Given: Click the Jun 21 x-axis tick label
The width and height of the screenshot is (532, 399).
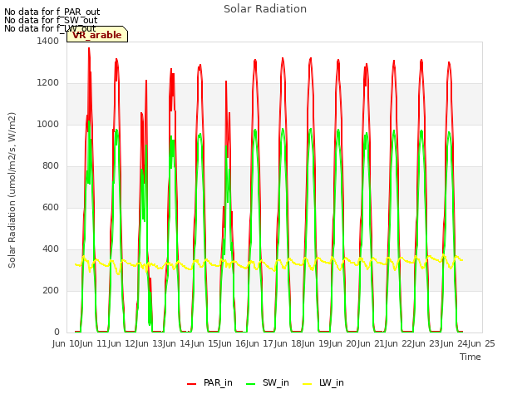Looking at the screenshot, I should pyautogui.click(x=372, y=343).
